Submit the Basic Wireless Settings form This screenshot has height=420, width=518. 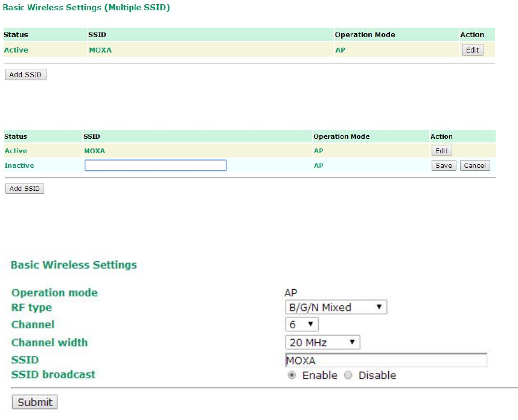coord(34,402)
